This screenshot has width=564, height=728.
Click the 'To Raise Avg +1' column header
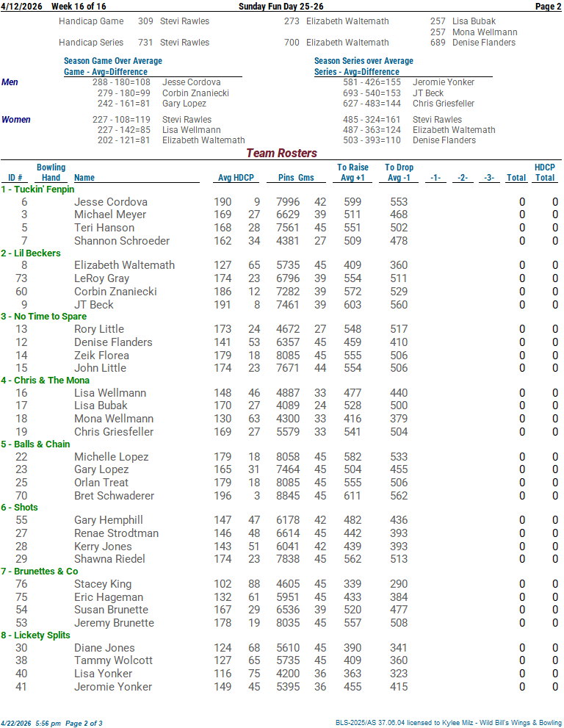click(x=352, y=172)
